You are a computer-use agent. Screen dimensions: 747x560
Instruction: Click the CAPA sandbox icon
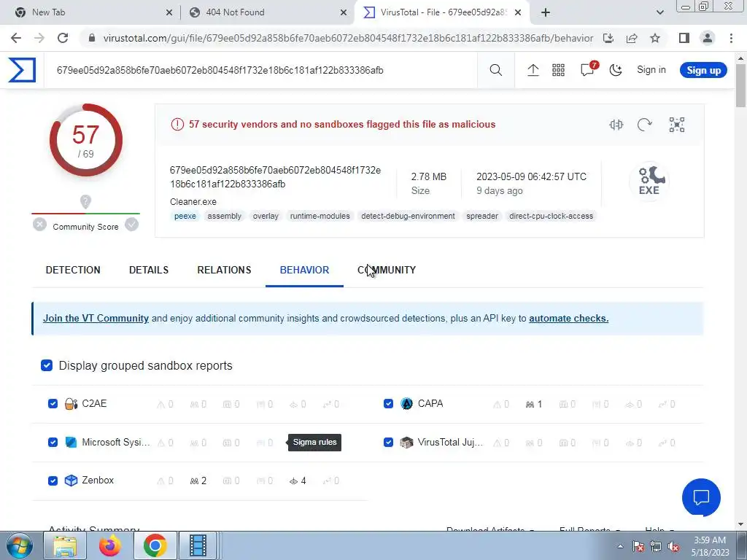tap(406, 404)
